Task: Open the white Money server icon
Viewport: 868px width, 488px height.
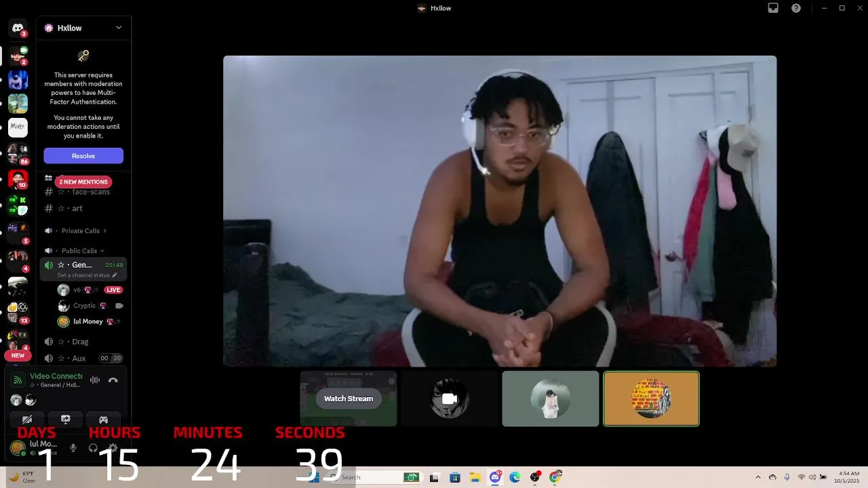Action: [x=18, y=127]
